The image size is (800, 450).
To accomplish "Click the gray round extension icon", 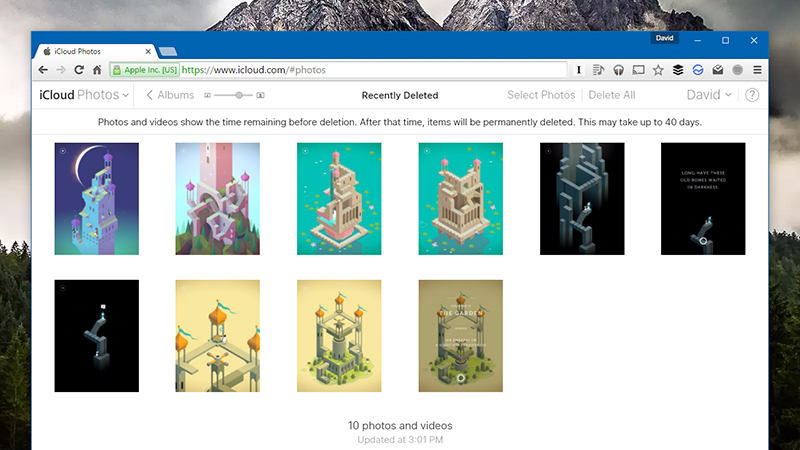I will coord(738,70).
